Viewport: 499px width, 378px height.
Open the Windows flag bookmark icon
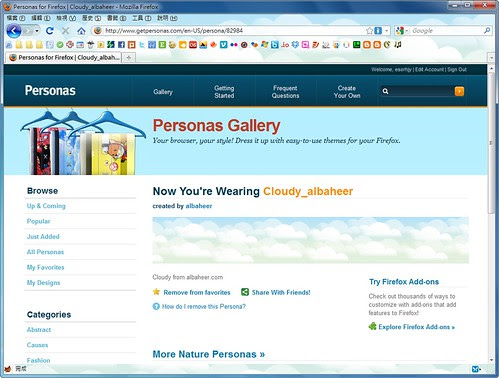264,45
